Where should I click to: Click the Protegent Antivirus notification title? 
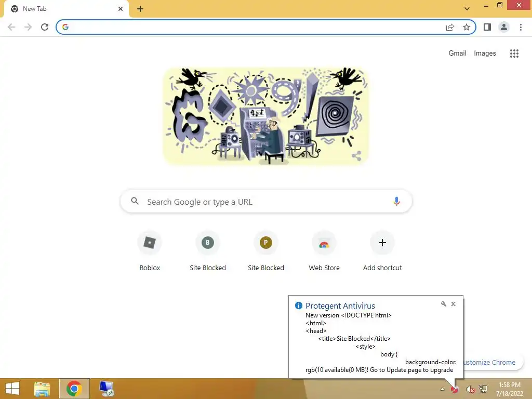pyautogui.click(x=340, y=305)
